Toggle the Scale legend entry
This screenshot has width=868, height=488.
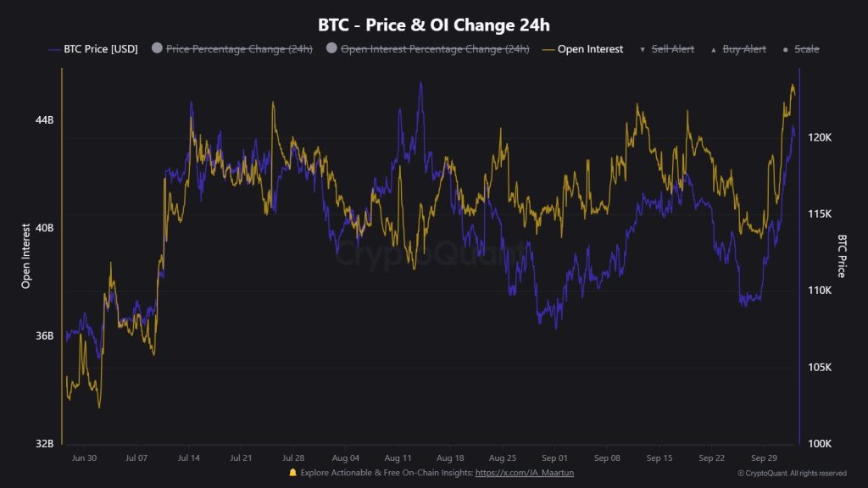click(806, 49)
